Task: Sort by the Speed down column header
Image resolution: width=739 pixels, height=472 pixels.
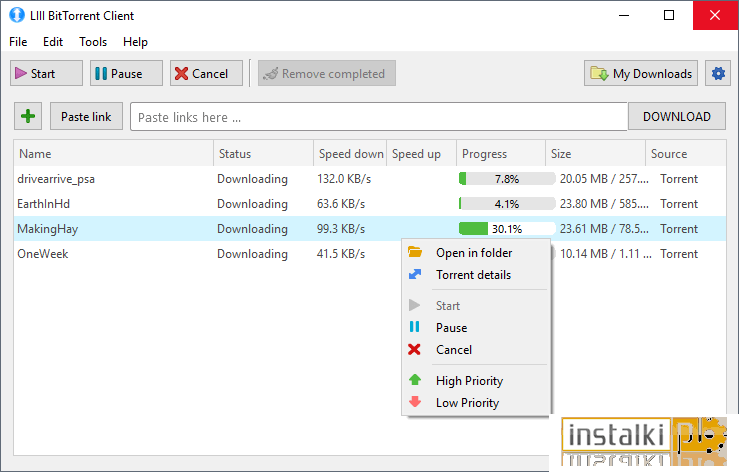Action: (x=350, y=154)
